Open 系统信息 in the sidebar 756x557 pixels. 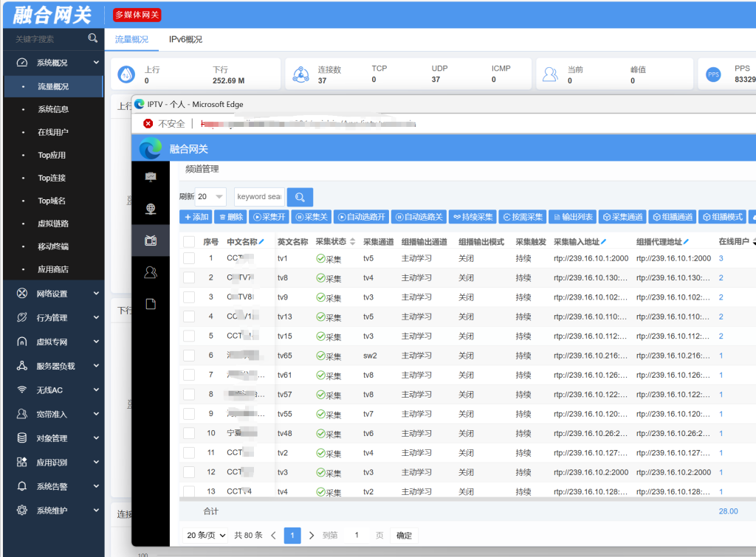tap(53, 109)
